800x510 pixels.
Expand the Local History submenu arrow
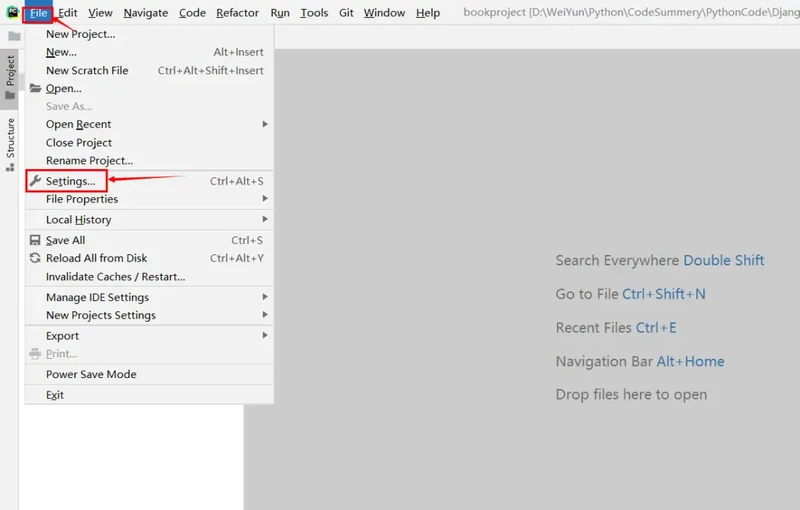265,219
